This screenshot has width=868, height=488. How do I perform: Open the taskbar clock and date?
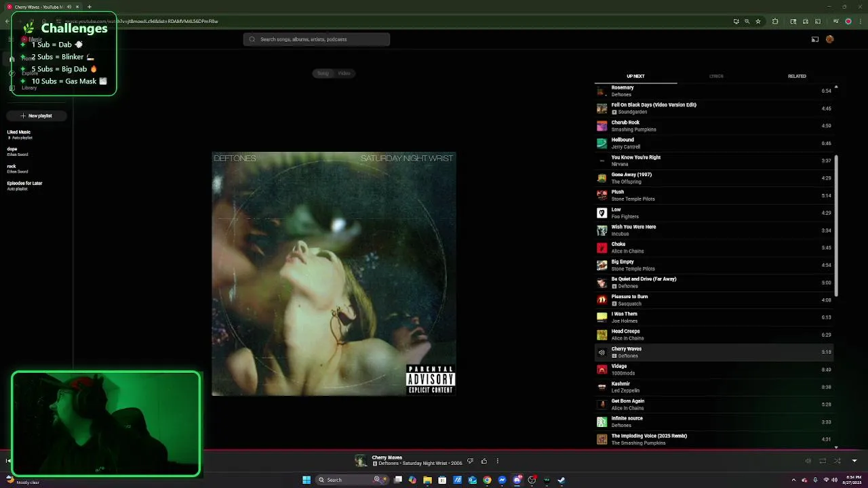click(x=850, y=480)
